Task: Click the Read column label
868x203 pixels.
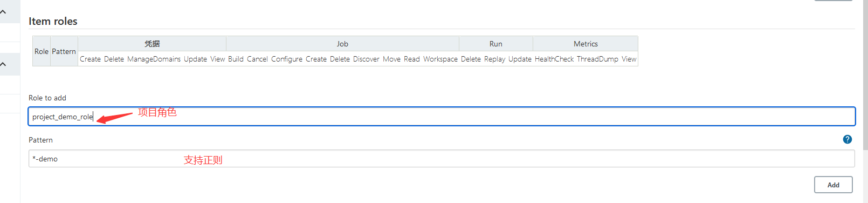Action: pos(411,59)
